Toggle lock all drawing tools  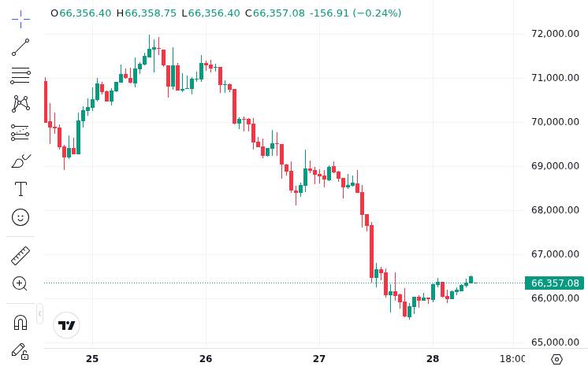20,351
